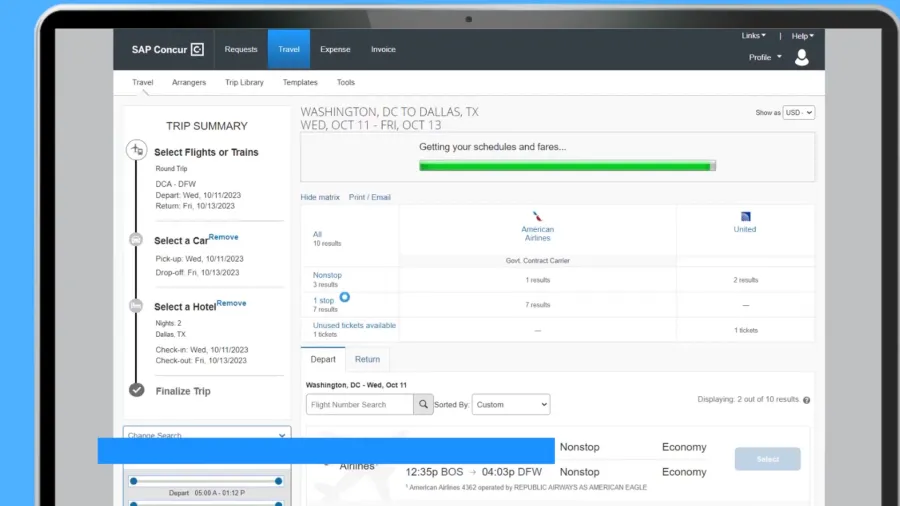The height and width of the screenshot is (506, 900).
Task: Click the United airline logo icon
Action: pyautogui.click(x=745, y=216)
